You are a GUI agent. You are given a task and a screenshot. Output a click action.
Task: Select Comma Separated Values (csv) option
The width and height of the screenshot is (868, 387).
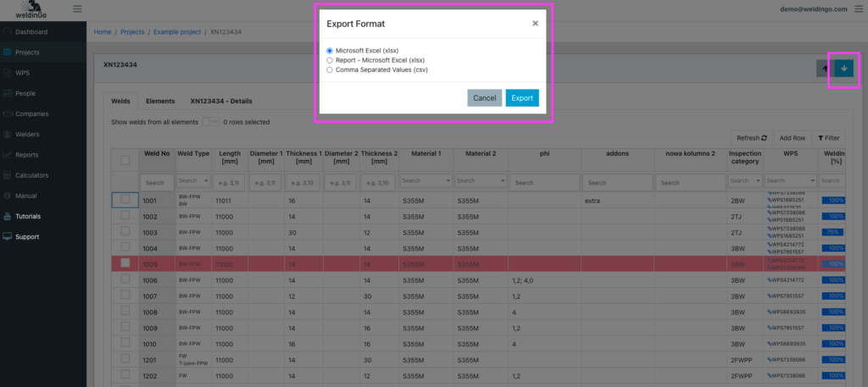330,70
